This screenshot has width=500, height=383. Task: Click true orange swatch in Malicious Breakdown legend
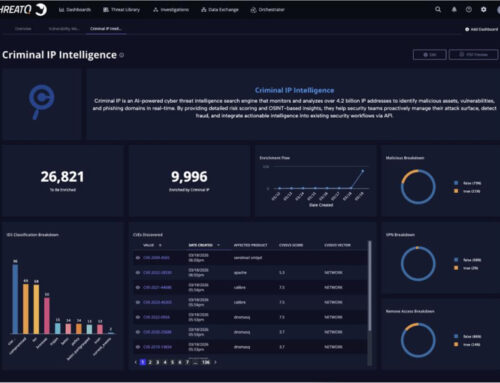[456, 191]
